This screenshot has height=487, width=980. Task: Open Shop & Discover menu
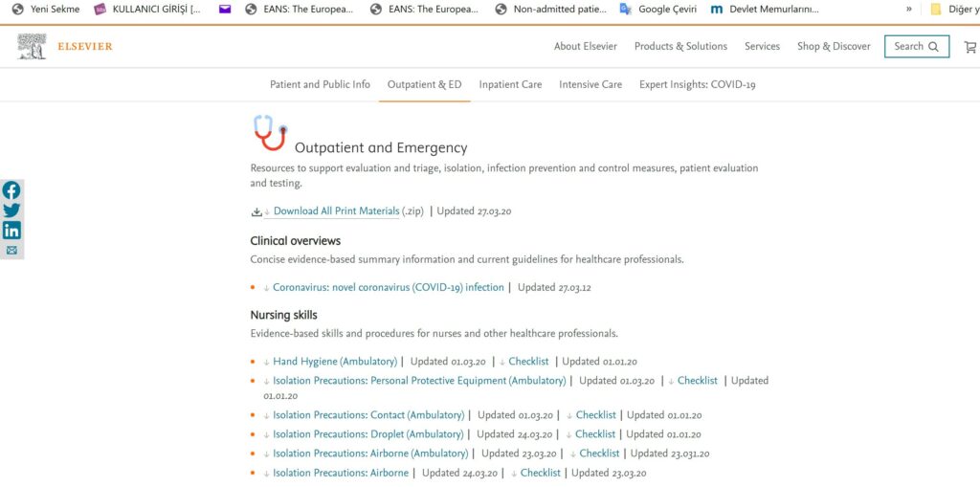click(x=834, y=46)
